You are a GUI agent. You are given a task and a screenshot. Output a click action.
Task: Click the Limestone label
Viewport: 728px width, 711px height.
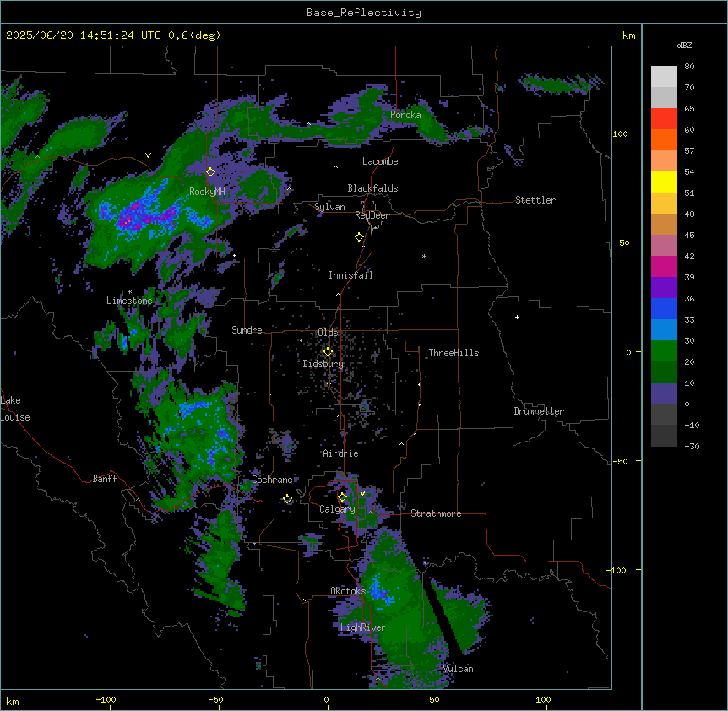point(129,301)
